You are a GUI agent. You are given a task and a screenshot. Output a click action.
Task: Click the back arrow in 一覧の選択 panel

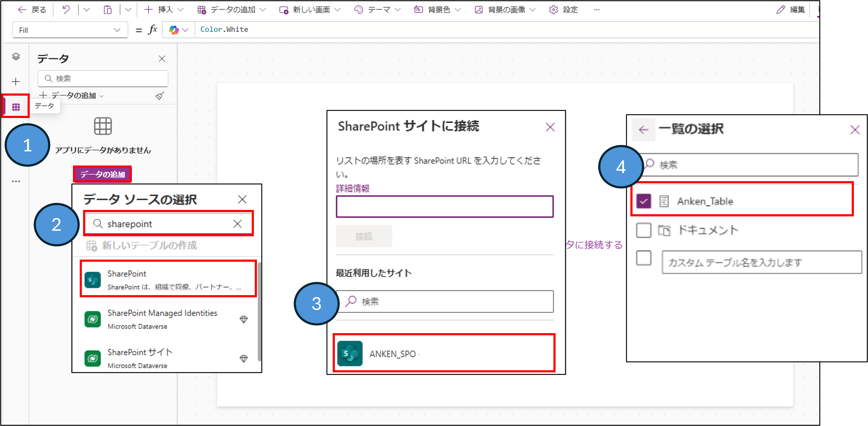643,130
